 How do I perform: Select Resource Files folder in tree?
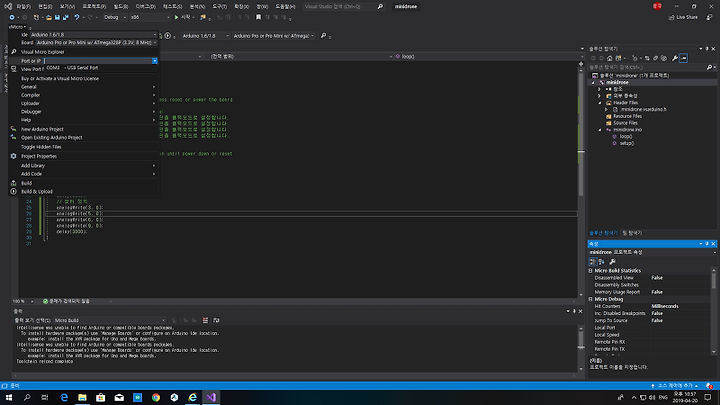627,116
